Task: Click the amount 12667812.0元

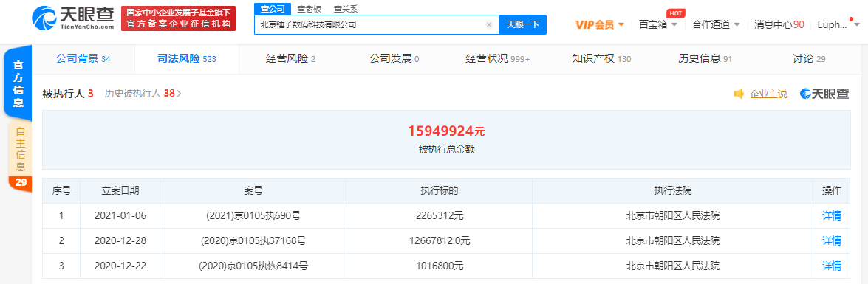Action: coord(439,241)
